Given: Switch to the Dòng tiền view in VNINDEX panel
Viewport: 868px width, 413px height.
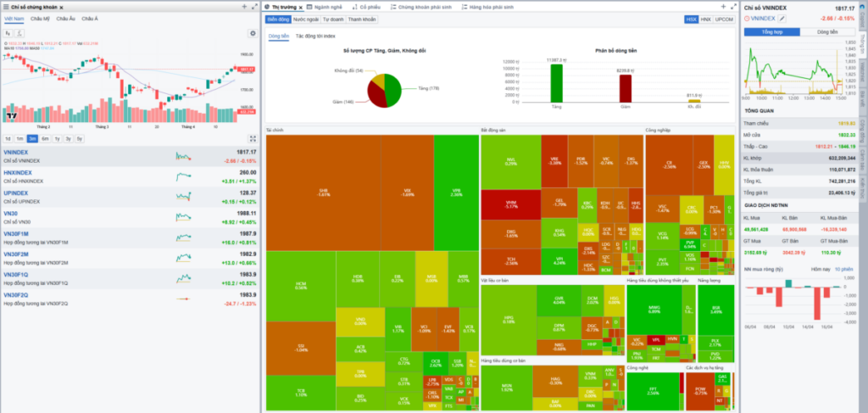Looking at the screenshot, I should coord(826,31).
